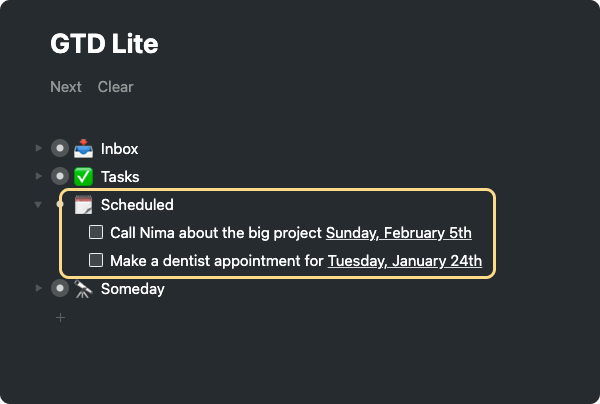Check off the Call Nima task
The height and width of the screenshot is (404, 600).
[96, 233]
